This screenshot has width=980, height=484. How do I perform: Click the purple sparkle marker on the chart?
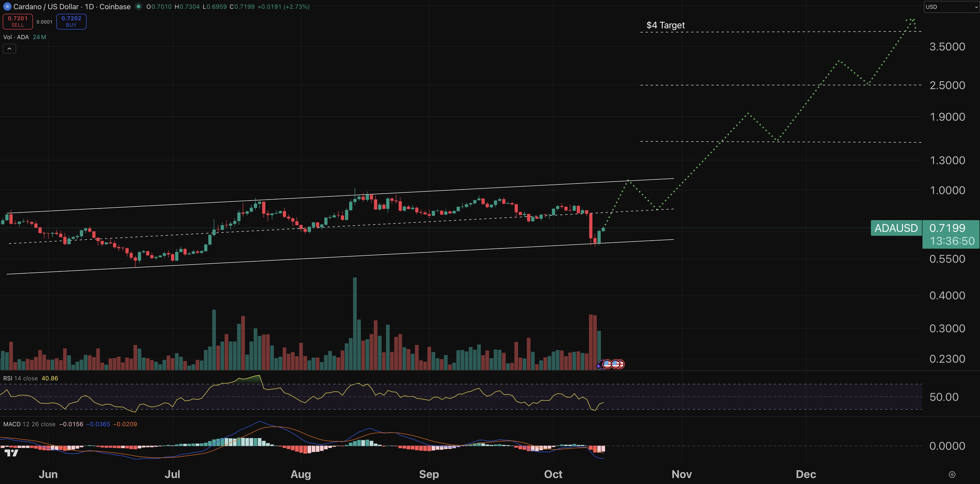(598, 366)
